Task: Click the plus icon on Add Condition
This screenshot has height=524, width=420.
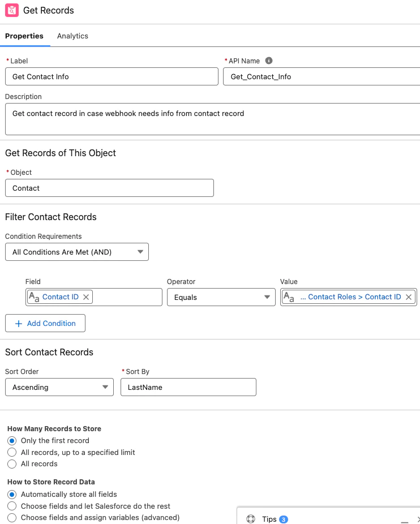Action: pos(19,324)
